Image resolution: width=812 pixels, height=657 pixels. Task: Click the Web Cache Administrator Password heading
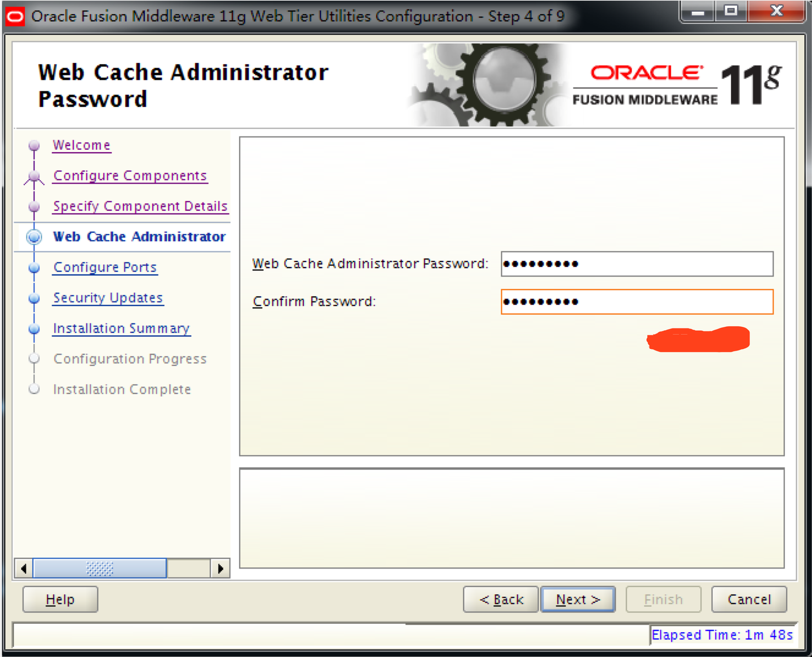[183, 86]
